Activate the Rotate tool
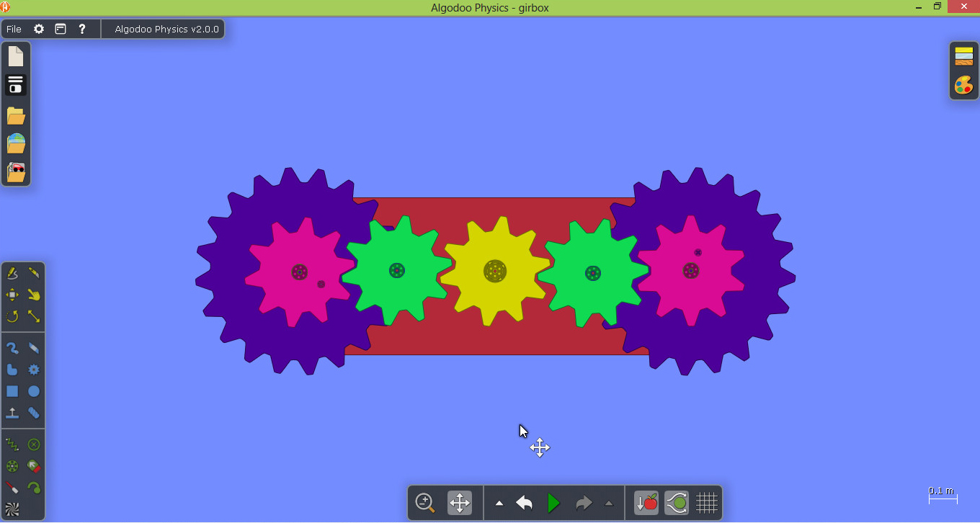This screenshot has height=523, width=980. coord(12,316)
